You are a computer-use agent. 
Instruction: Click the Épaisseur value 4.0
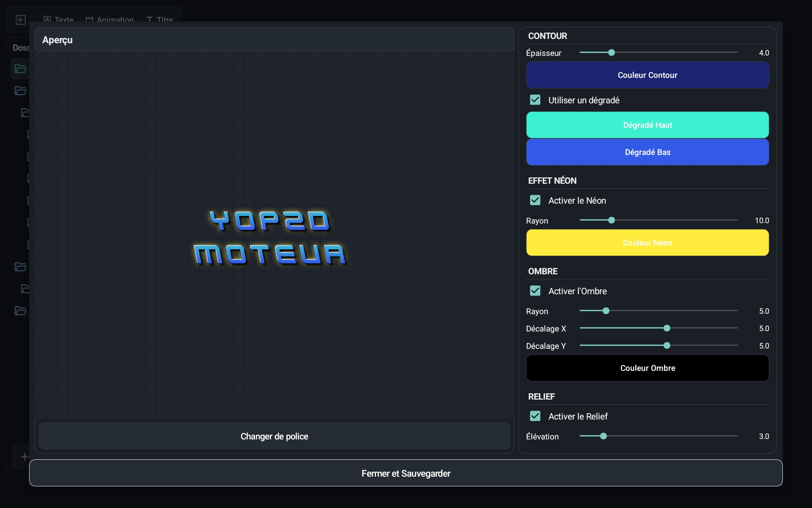(x=764, y=53)
